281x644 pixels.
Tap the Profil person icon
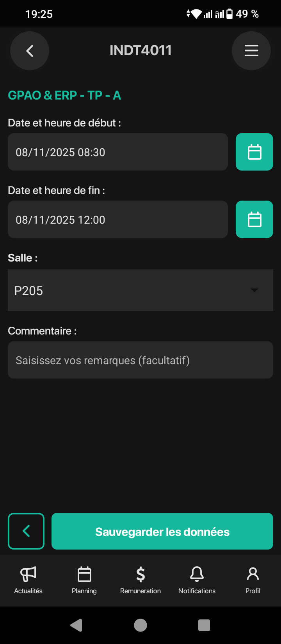pyautogui.click(x=253, y=574)
